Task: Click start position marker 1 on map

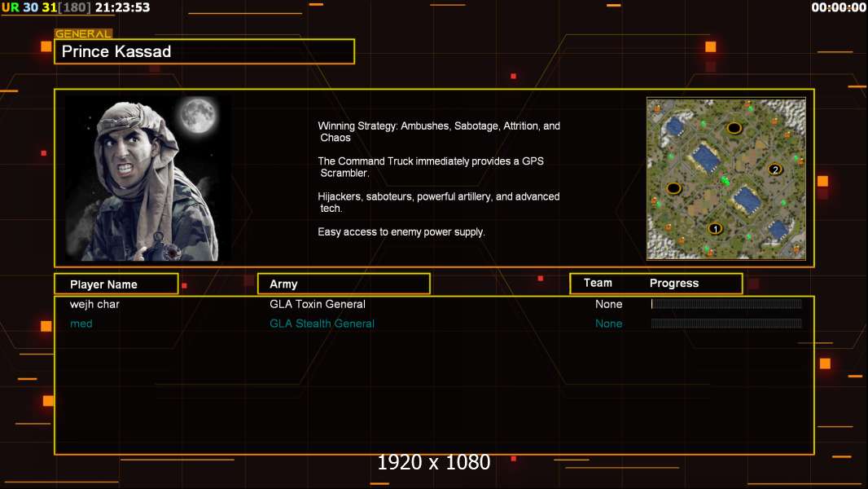Action: tap(715, 228)
